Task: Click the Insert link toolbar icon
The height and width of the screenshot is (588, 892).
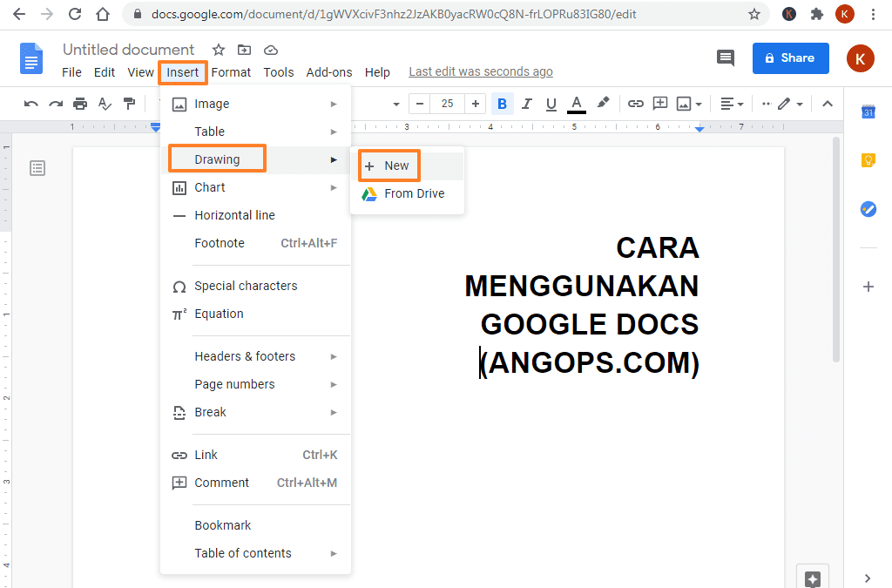Action: [635, 103]
